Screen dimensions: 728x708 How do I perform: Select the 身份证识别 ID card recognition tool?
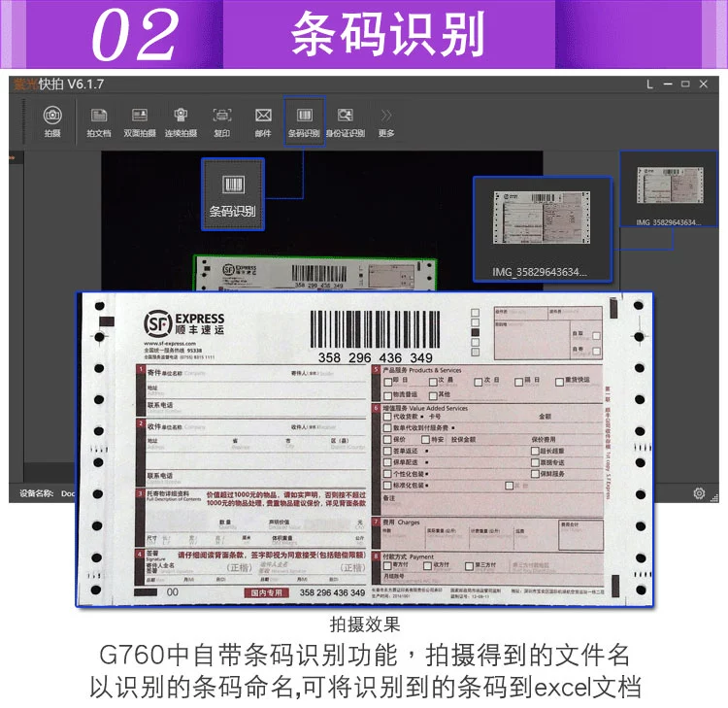[345, 121]
